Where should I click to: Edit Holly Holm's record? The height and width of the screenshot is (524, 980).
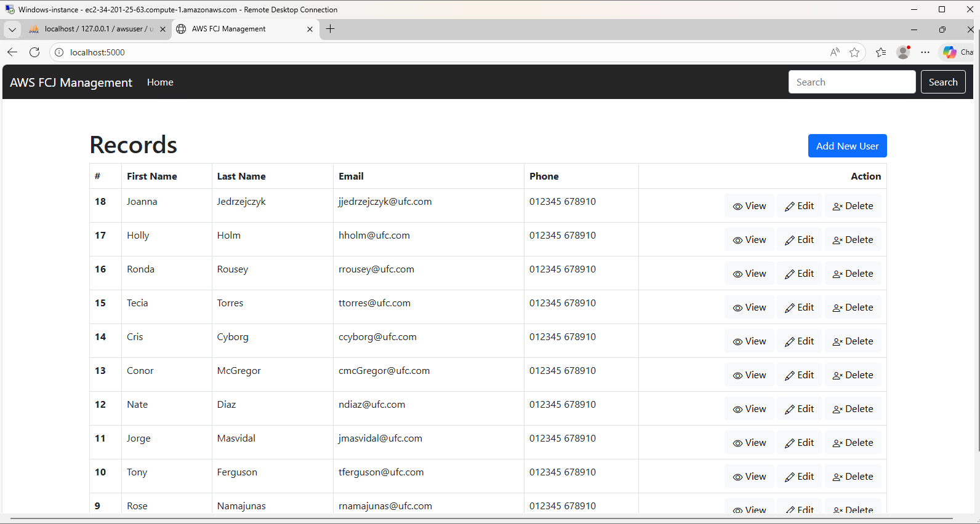click(799, 240)
